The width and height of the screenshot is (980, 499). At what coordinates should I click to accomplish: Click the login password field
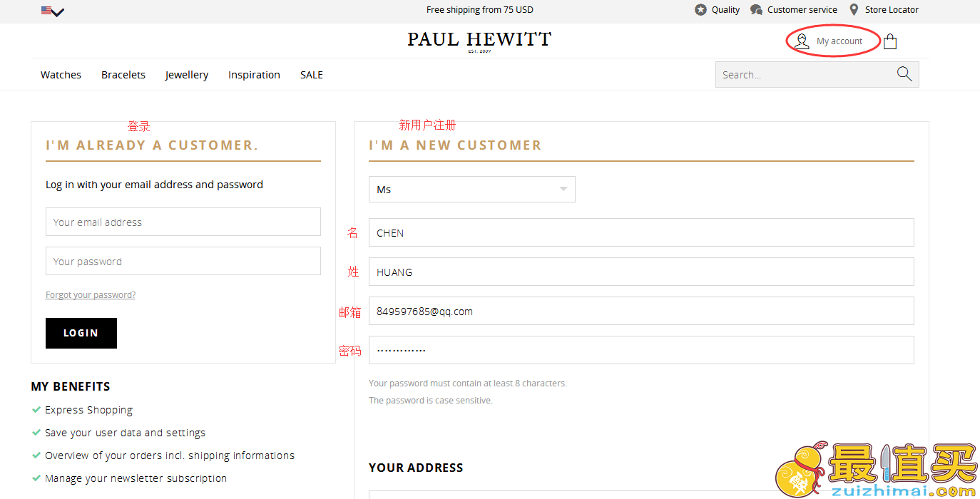tap(183, 261)
